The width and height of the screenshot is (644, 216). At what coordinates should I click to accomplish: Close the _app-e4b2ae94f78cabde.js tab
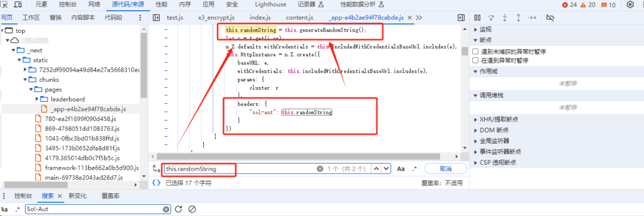(x=409, y=18)
